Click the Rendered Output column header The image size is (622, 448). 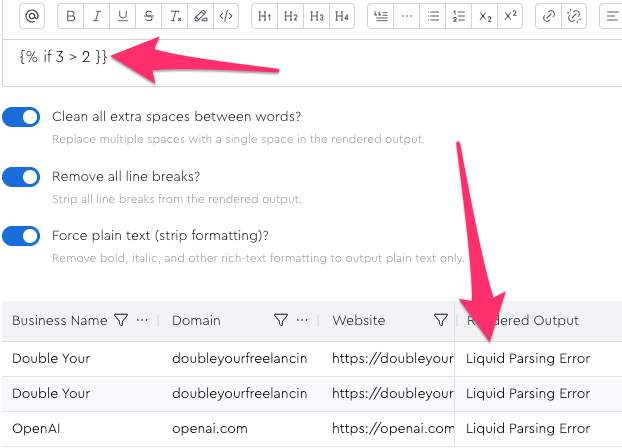tap(523, 321)
